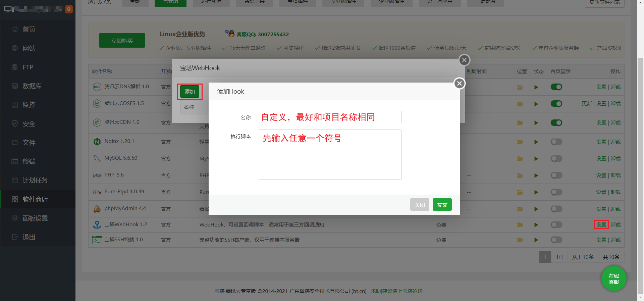Open folder location of 宝塔SSH终端
This screenshot has height=301, width=644.
[520, 240]
